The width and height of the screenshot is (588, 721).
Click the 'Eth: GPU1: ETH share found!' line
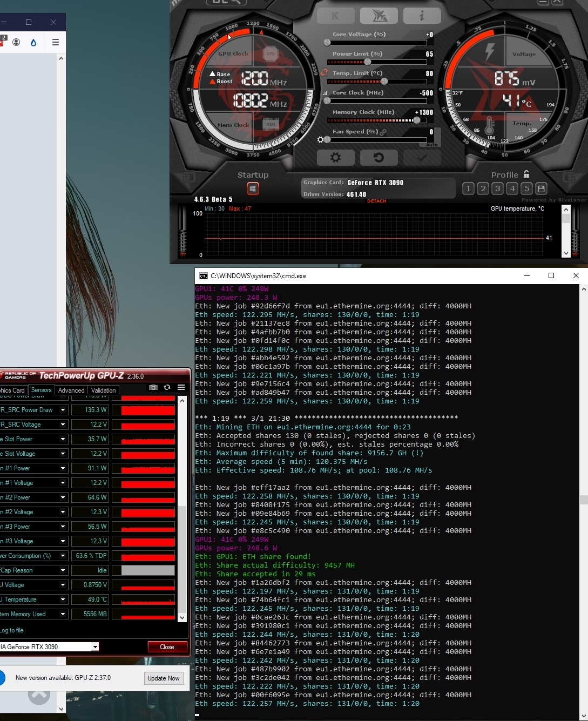[x=253, y=557]
